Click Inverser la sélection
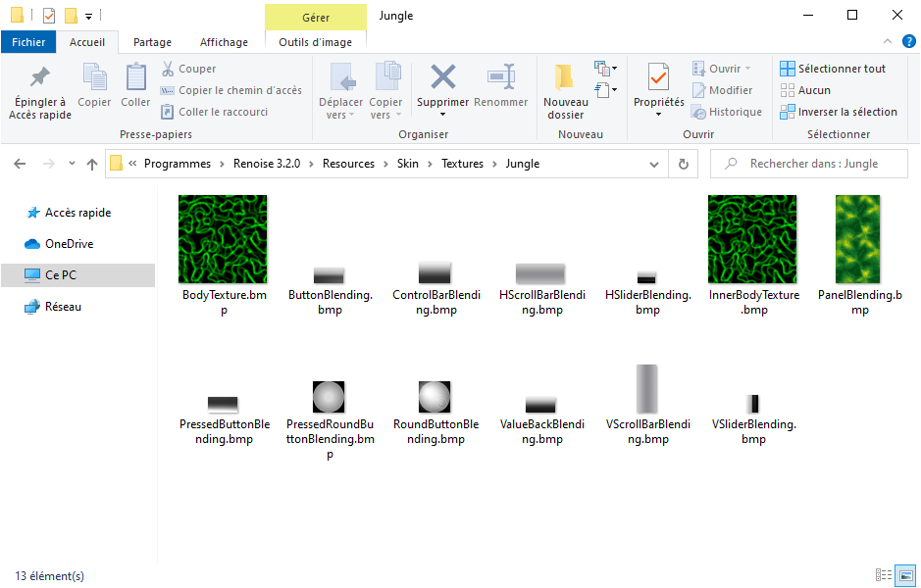The image size is (921, 588). [x=839, y=112]
